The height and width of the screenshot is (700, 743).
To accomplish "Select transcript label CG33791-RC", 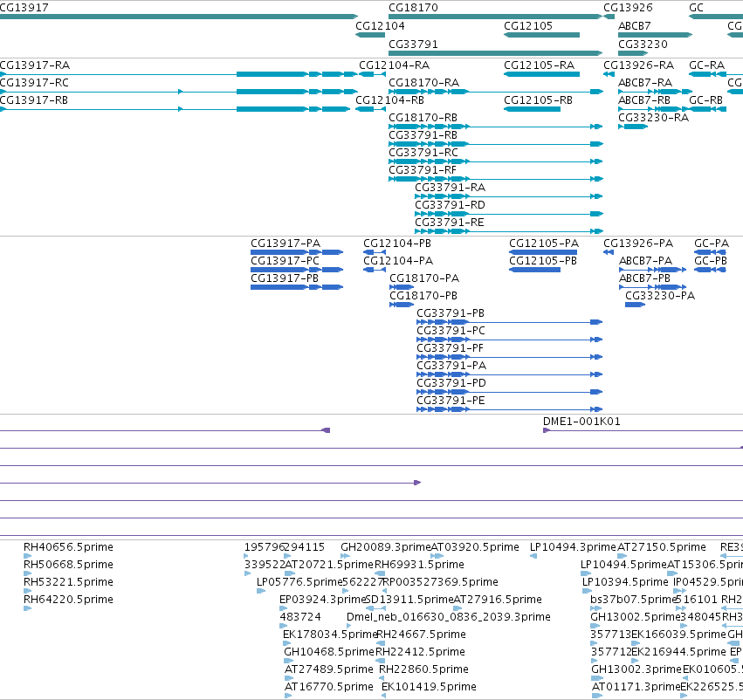I will (x=423, y=153).
